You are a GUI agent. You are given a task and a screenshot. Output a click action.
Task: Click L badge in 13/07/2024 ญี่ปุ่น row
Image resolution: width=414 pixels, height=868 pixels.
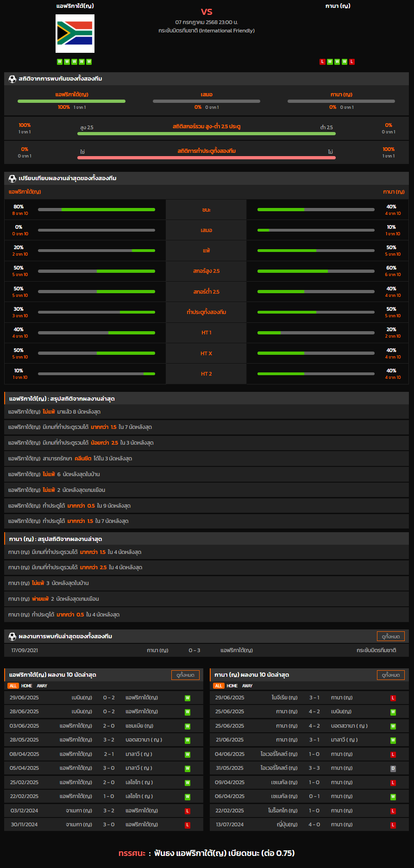tap(393, 825)
